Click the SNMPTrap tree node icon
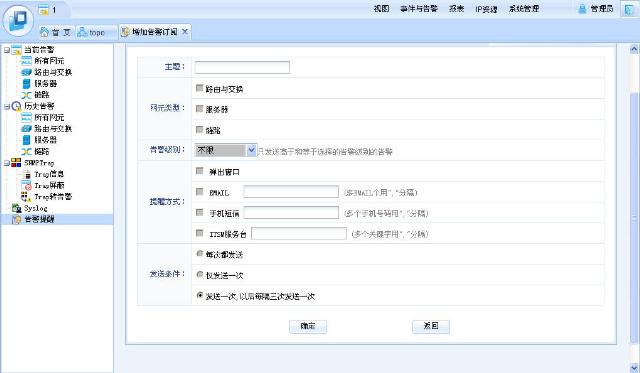 click(16, 162)
